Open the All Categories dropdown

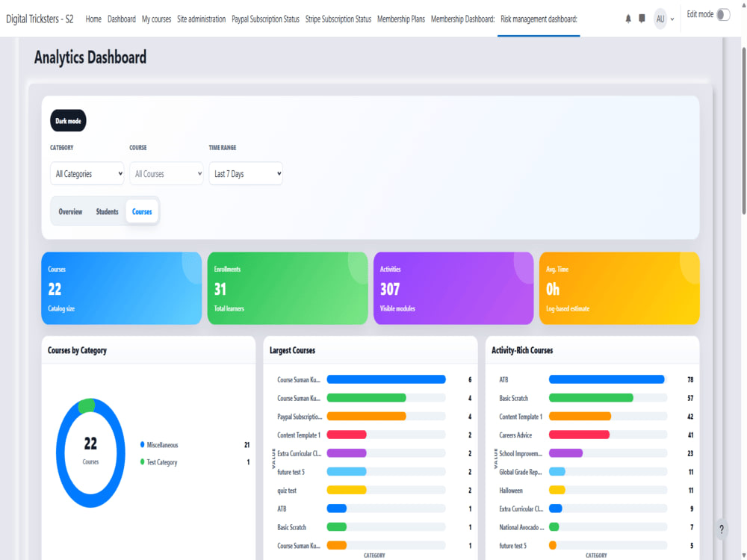tap(87, 174)
